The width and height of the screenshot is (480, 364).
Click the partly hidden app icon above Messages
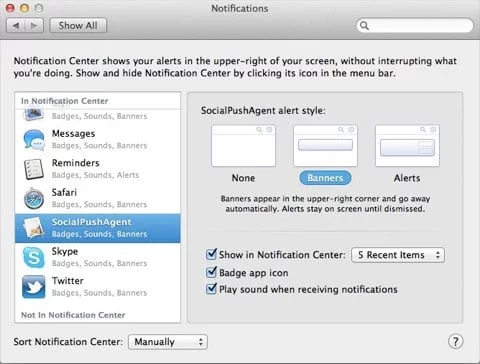(34, 115)
